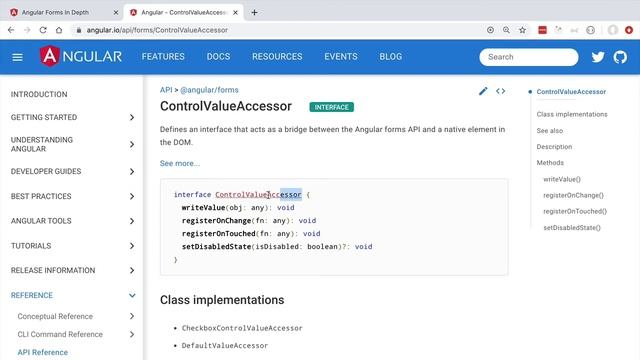Viewport: 640px width, 360px height.
Task: Jump to See also in contents
Action: click(550, 131)
